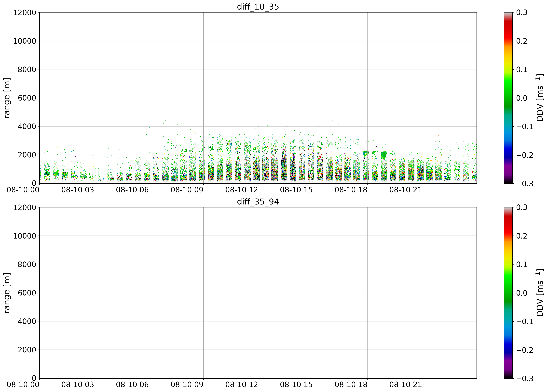548x392 pixels.
Task: Click "08-10 09" x-tick under the diff_10_35 plot
Action: tap(187, 190)
